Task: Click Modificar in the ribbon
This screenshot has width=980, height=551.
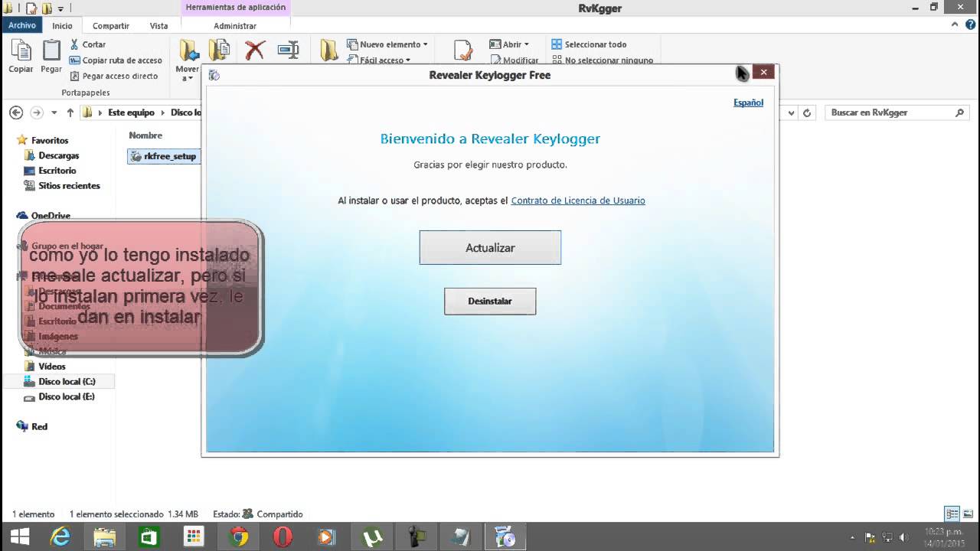Action: (x=514, y=60)
